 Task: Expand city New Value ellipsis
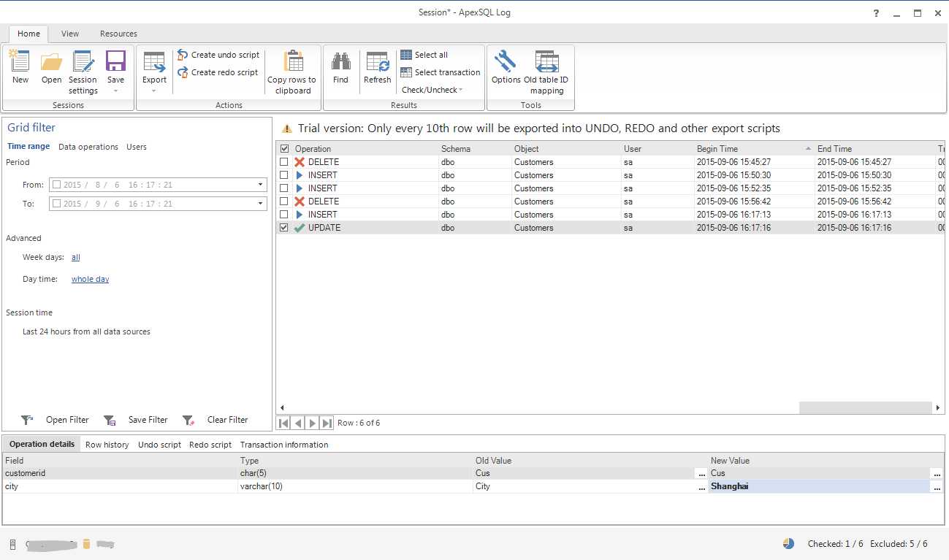pyautogui.click(x=937, y=486)
